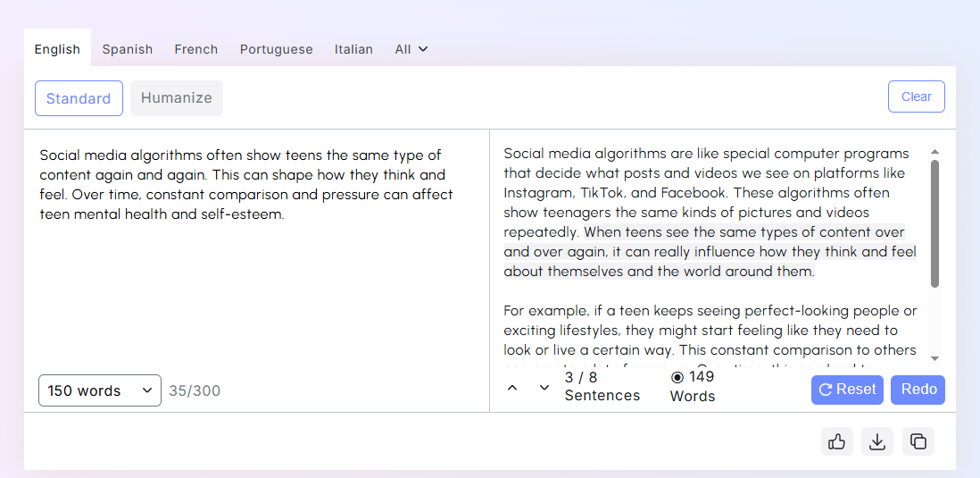Select the English language tab
The width and height of the screenshot is (980, 478).
coord(57,49)
